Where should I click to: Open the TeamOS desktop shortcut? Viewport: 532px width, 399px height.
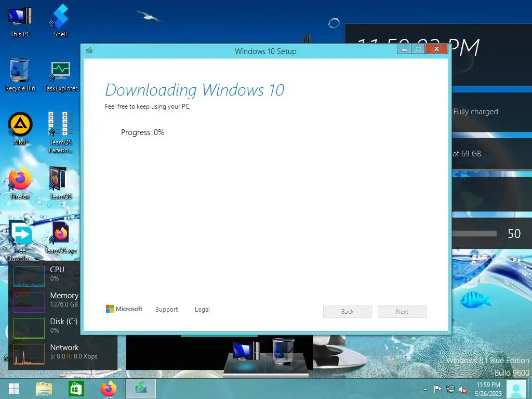point(61,183)
